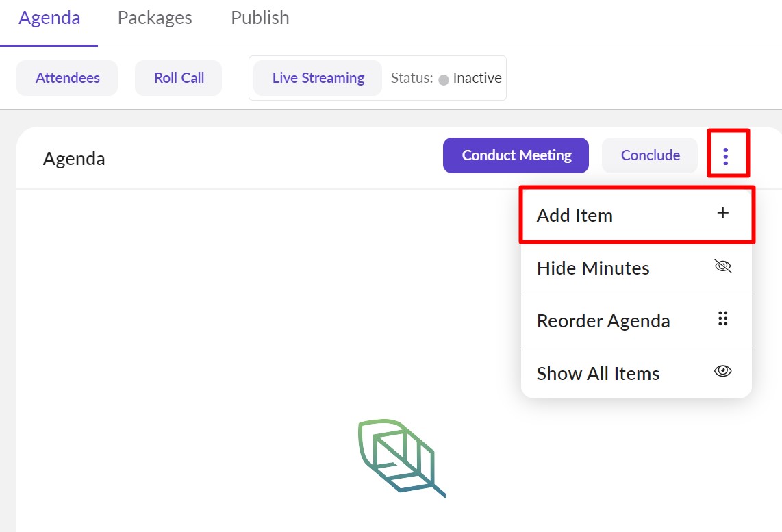The height and width of the screenshot is (532, 782).
Task: Click the six-dot grip icon for Reorder Agenda
Action: coord(722,319)
